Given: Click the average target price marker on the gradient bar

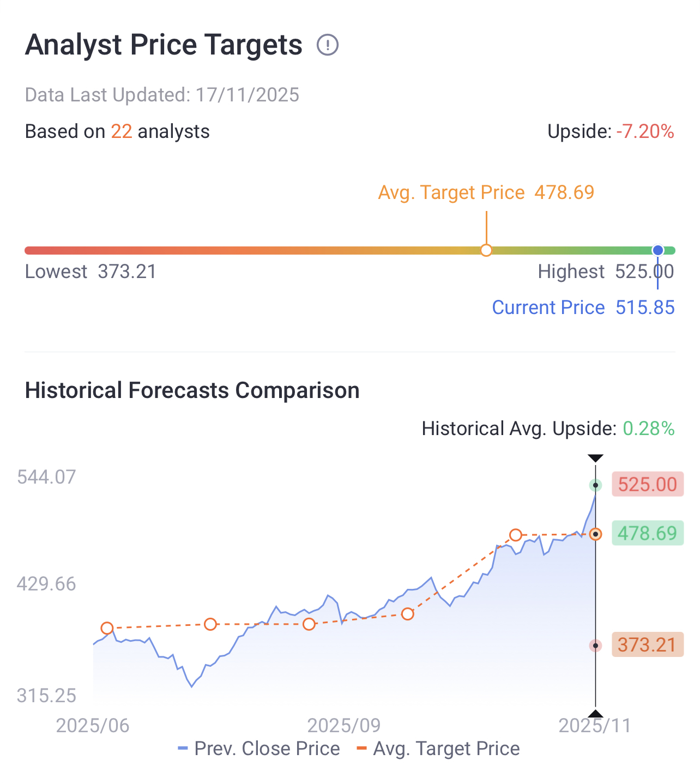Looking at the screenshot, I should click(486, 250).
